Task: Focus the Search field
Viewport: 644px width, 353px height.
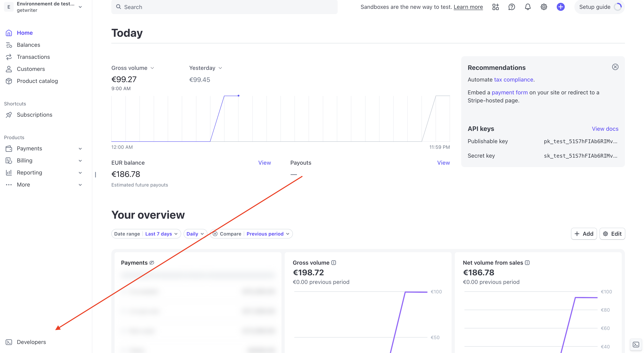Action: (224, 7)
